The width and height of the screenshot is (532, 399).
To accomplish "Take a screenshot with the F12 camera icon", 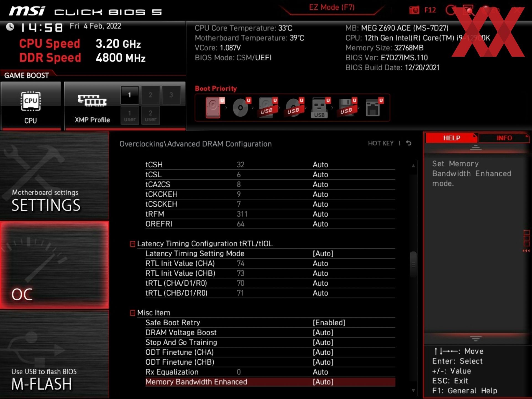I will (414, 10).
